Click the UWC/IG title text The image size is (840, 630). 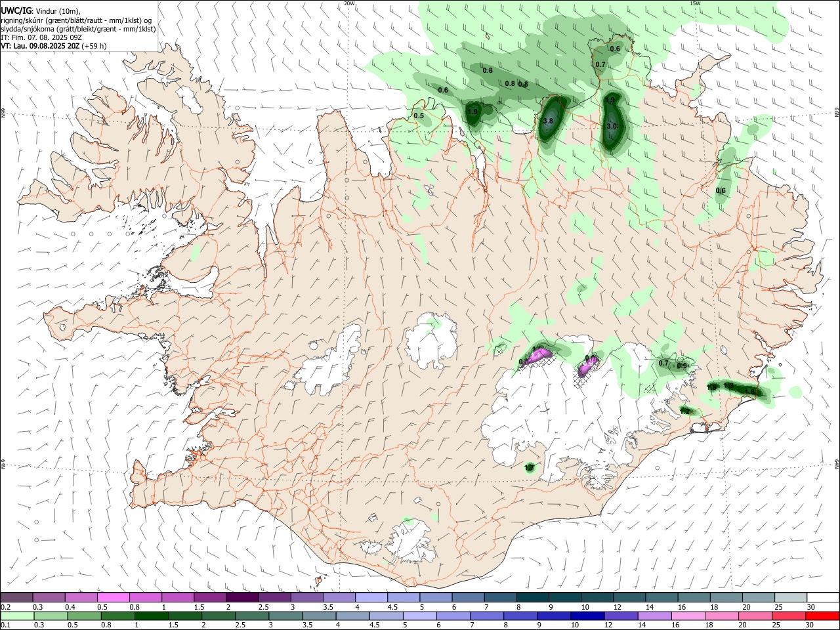(x=16, y=10)
